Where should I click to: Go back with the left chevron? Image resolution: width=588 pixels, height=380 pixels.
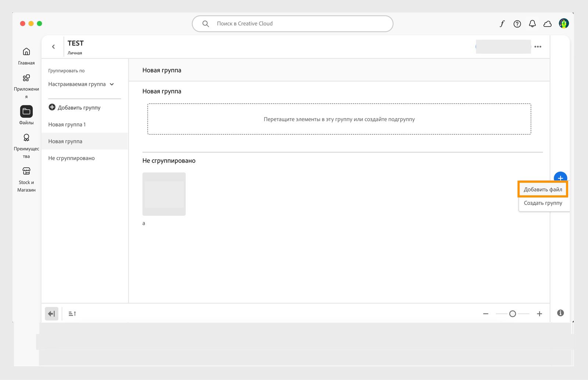point(53,47)
